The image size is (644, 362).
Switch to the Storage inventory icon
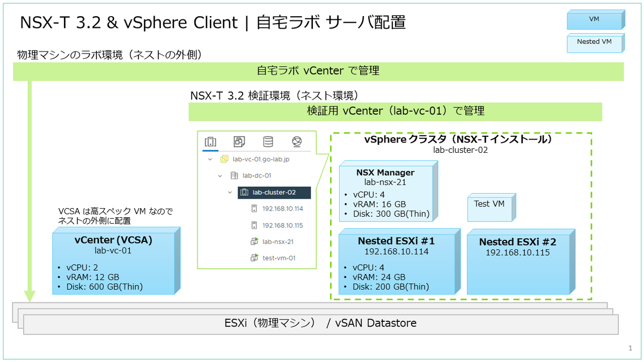coord(268,142)
